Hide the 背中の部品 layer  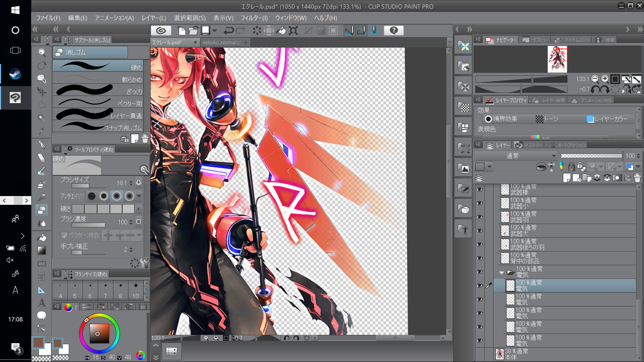coord(480,258)
